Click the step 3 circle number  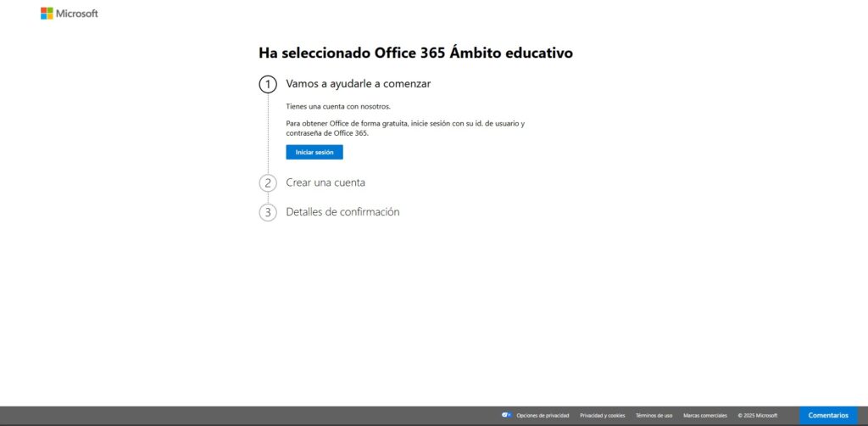point(268,213)
